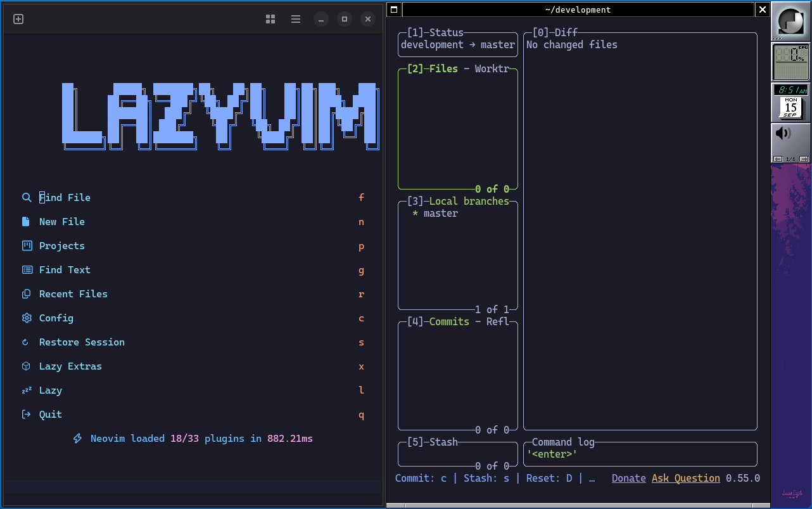Select the master branch row

coord(458,214)
